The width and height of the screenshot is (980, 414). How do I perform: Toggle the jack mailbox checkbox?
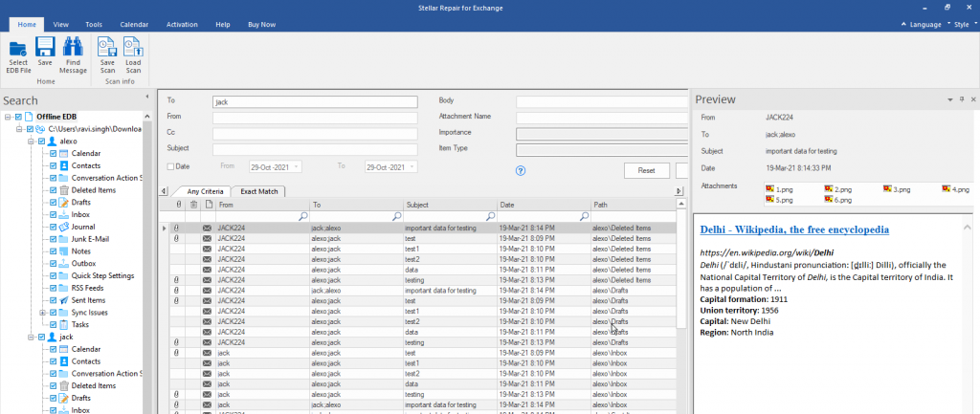click(x=42, y=337)
